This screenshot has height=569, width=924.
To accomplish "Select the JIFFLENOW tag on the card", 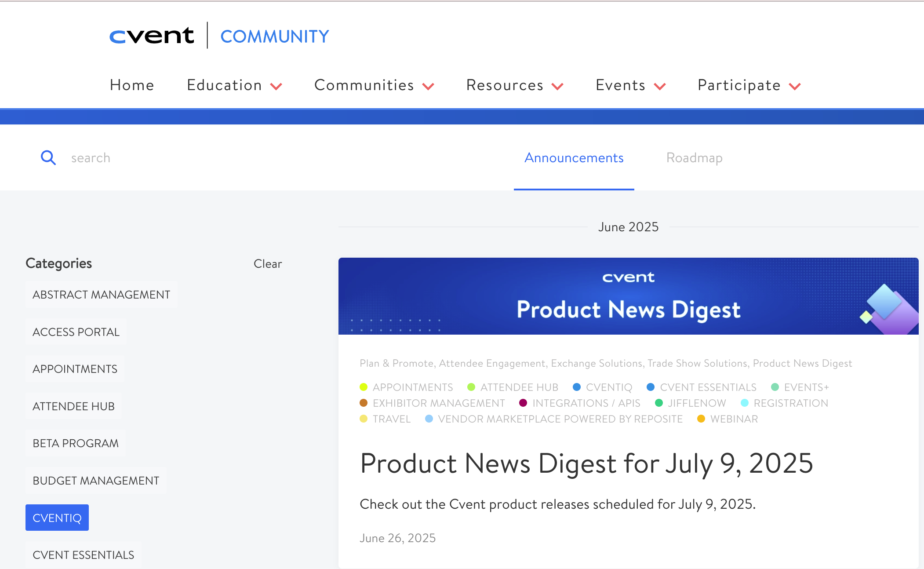I will (697, 403).
